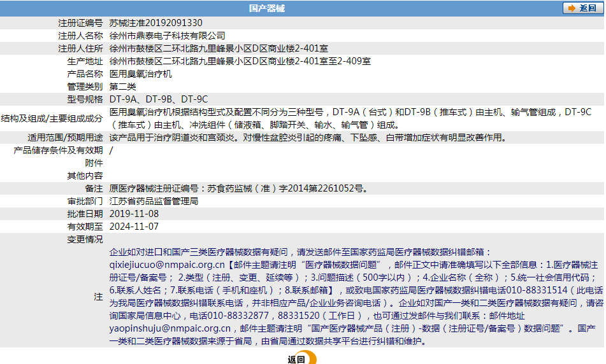Click registrant name 徐州市鼎泰电子科技有限公司
Screen dimensions: 606x364
point(168,36)
